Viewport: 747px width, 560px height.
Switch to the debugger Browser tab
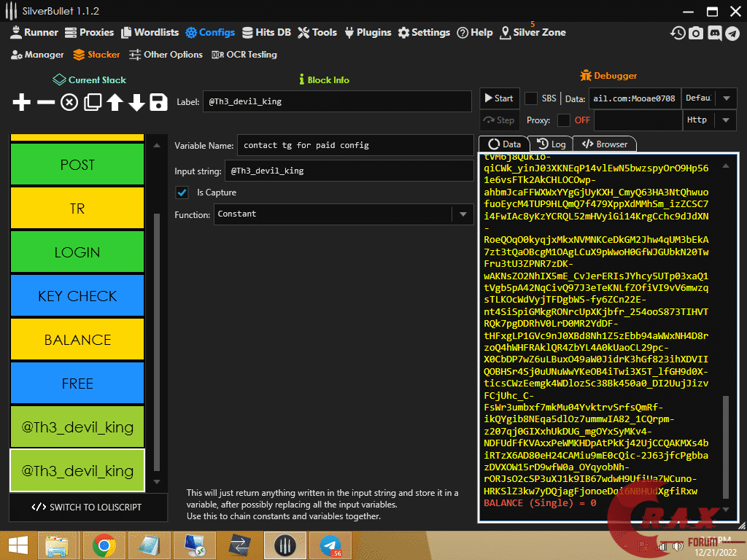click(x=605, y=144)
